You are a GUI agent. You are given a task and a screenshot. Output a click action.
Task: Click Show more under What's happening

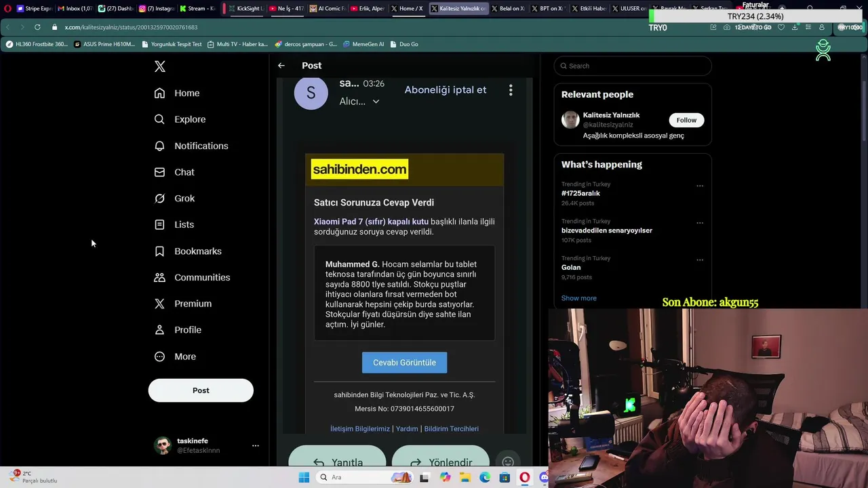click(x=579, y=298)
